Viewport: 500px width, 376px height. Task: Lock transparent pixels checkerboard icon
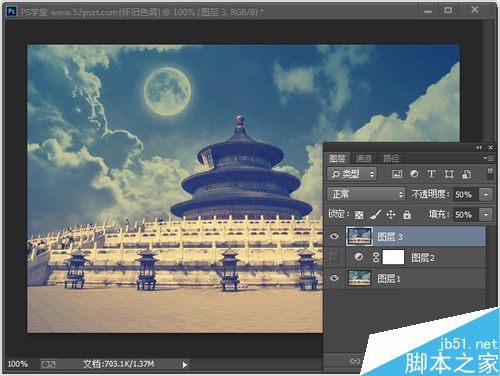[x=359, y=215]
